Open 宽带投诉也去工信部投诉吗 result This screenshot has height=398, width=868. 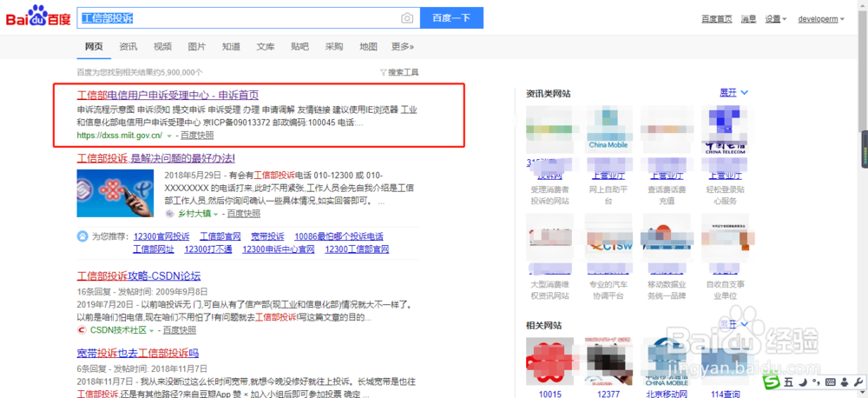[137, 353]
